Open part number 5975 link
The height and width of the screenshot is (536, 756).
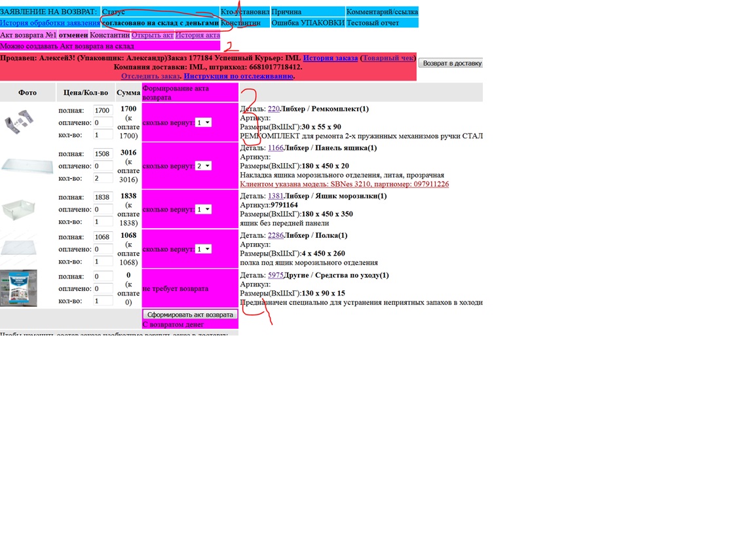click(275, 275)
